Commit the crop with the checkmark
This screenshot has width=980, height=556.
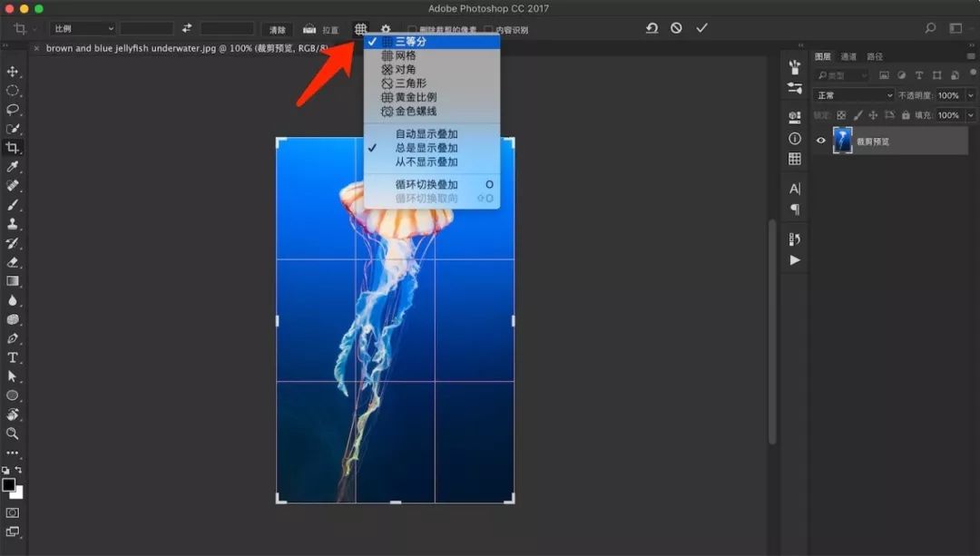(701, 27)
